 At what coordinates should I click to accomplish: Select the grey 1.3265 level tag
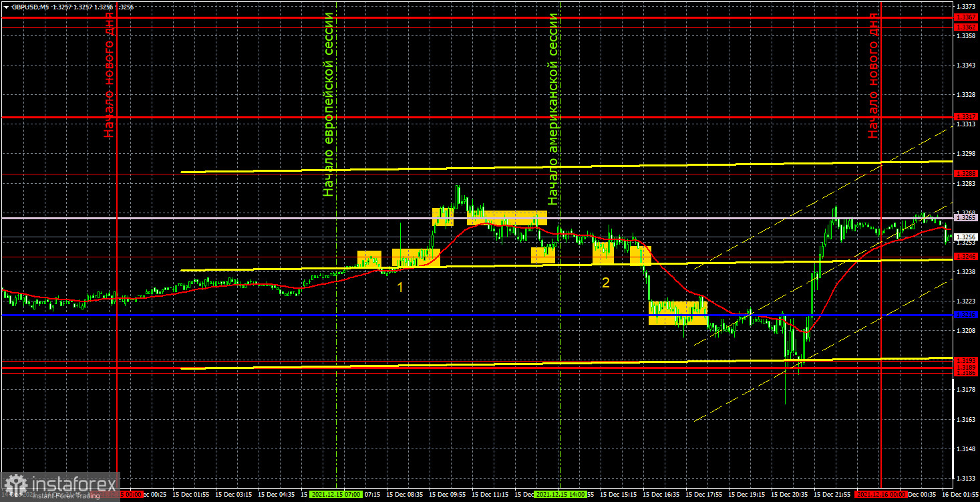pyautogui.click(x=966, y=218)
